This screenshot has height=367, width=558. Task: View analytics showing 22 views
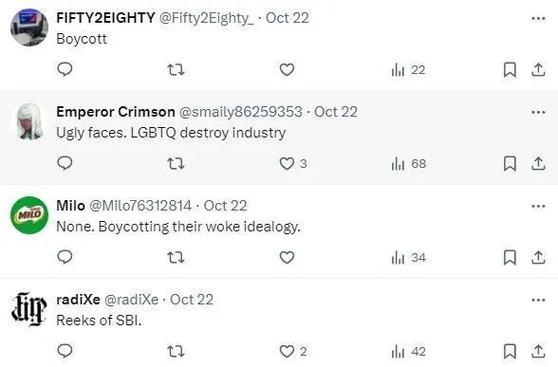coord(408,70)
